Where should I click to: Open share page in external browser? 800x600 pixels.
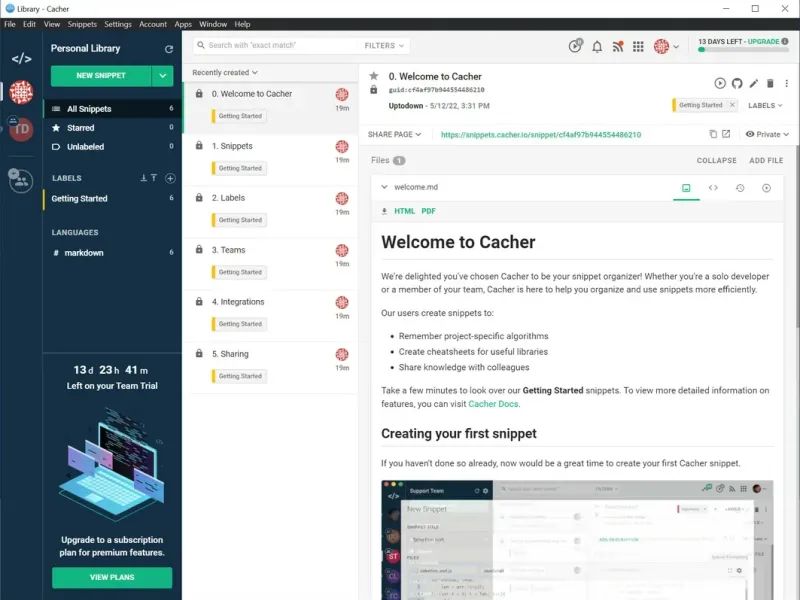726,134
